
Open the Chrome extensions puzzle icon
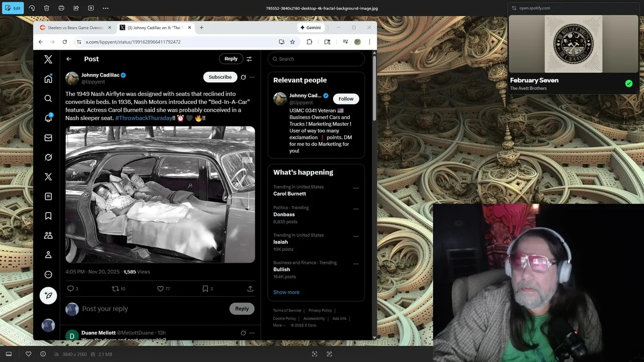[309, 42]
